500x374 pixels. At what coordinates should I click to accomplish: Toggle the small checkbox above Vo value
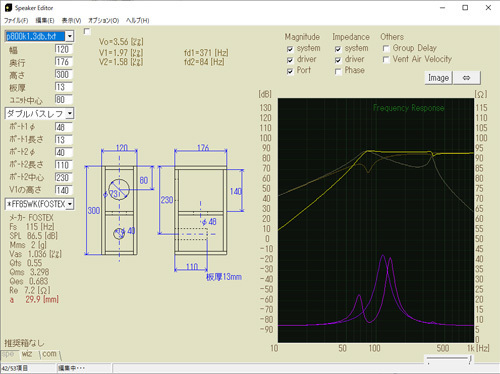[x=87, y=31]
